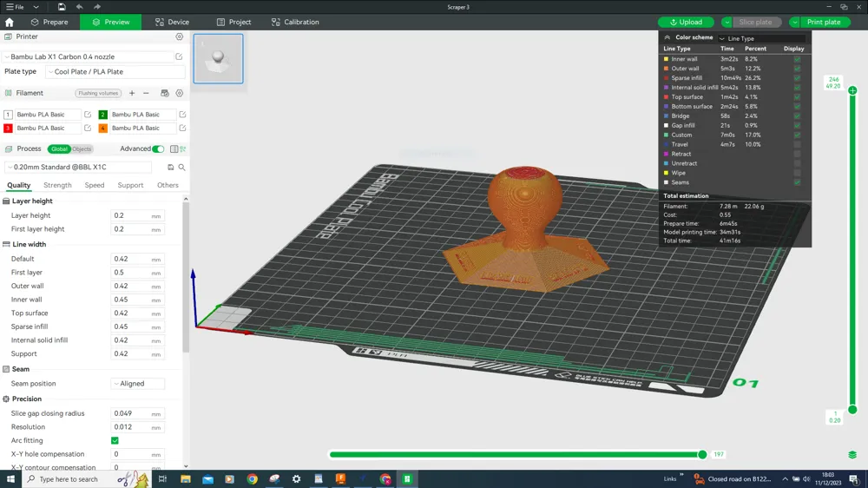Remove a filament with minus icon

[146, 93]
